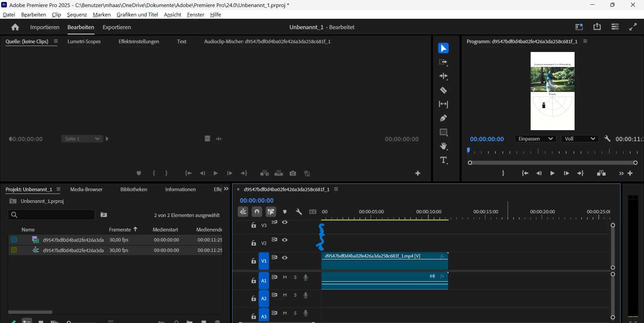This screenshot has height=323, width=644.
Task: Open the Quelle panel hamburger menu
Action: tap(56, 41)
